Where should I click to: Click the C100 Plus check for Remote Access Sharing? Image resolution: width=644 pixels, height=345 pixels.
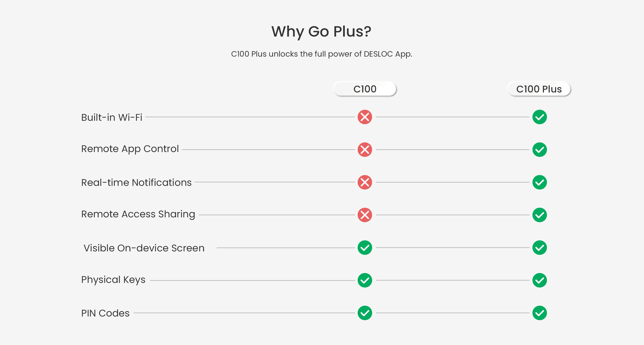[x=540, y=215]
